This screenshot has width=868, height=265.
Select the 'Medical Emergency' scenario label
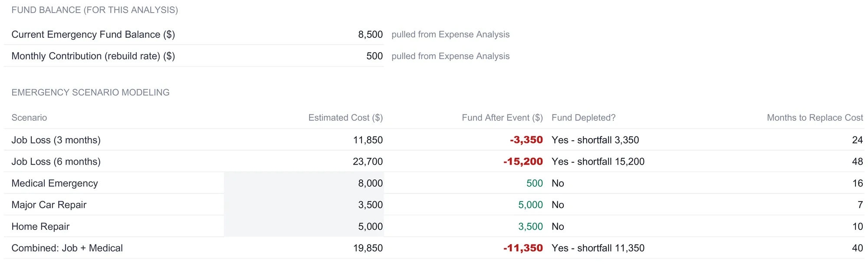(55, 183)
